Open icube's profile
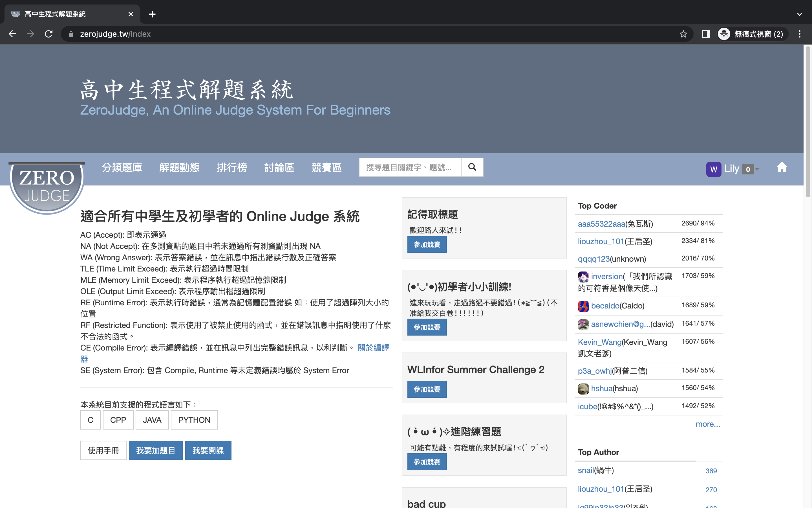The image size is (812, 508). [588, 406]
